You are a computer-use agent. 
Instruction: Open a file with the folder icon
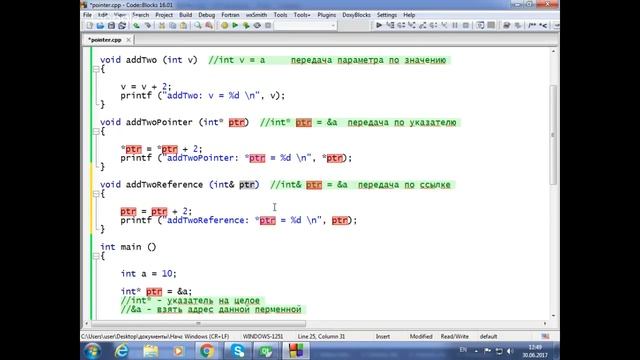click(100, 25)
